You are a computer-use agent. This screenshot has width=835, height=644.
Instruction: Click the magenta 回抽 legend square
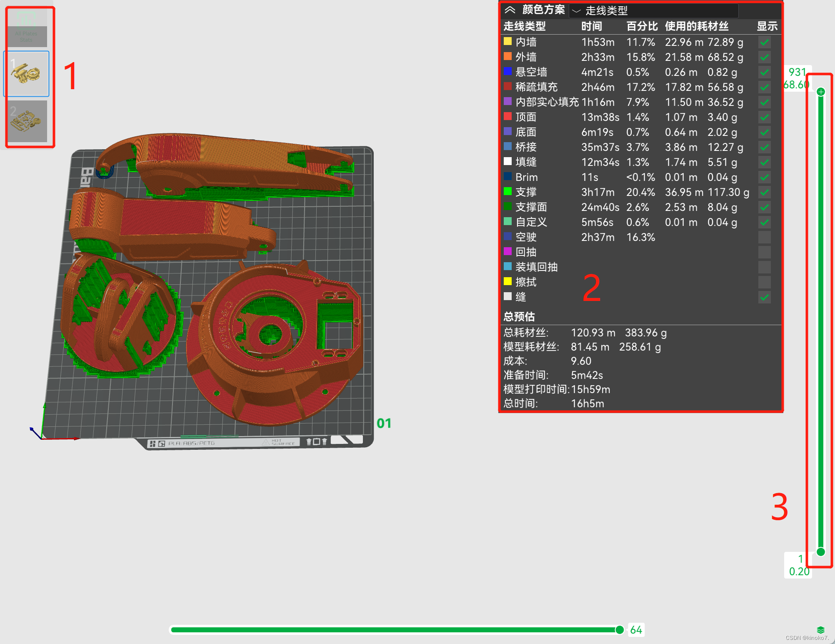507,251
